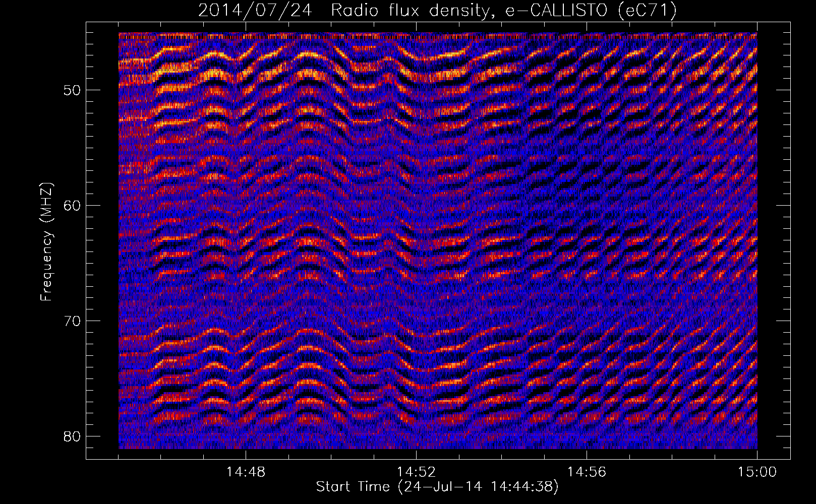Click the '60' frequency axis label
Image resolution: width=816 pixels, height=504 pixels.
pyautogui.click(x=73, y=206)
